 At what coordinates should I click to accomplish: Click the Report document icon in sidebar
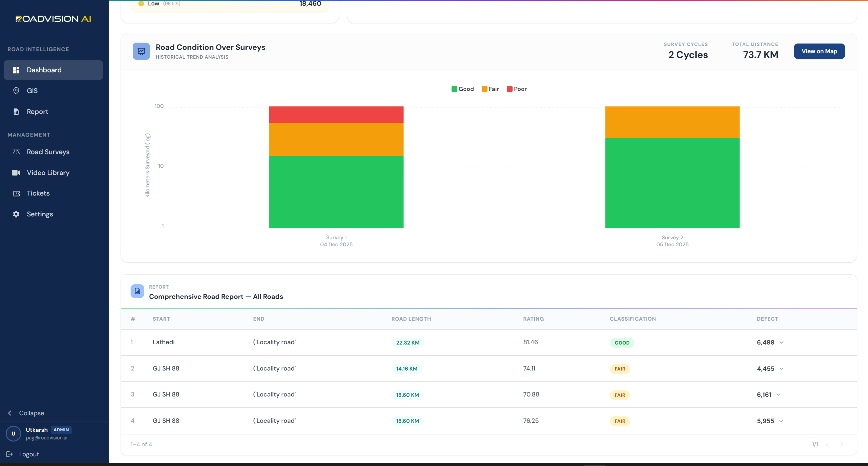[16, 112]
